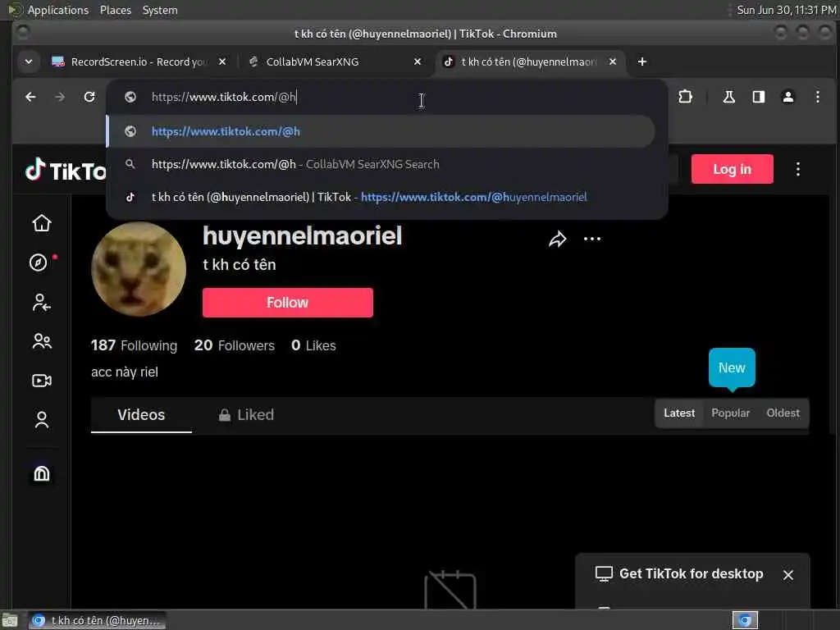Click the workspace switcher Chromium icon
The height and width of the screenshot is (630, 840).
point(745,620)
